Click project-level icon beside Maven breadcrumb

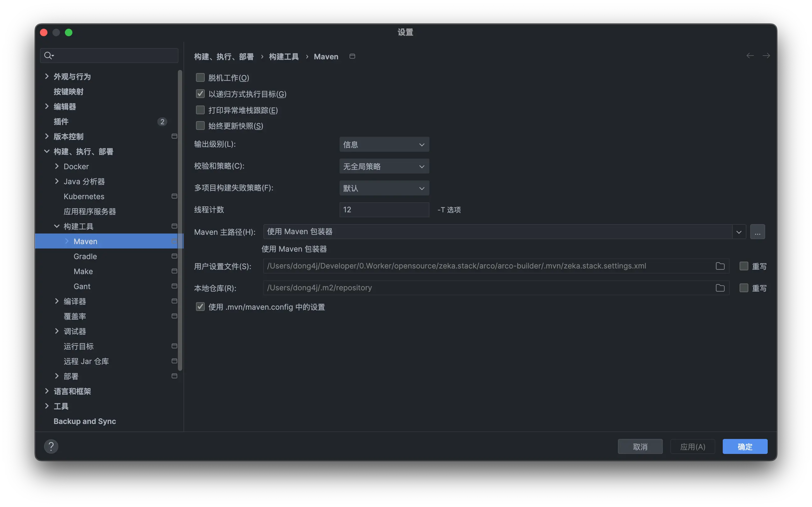pyautogui.click(x=352, y=56)
